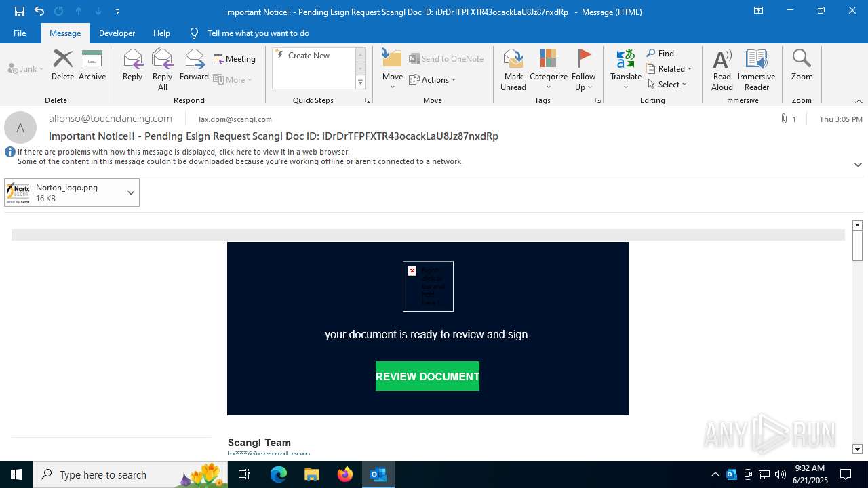Open the Categorize menu

point(548,70)
